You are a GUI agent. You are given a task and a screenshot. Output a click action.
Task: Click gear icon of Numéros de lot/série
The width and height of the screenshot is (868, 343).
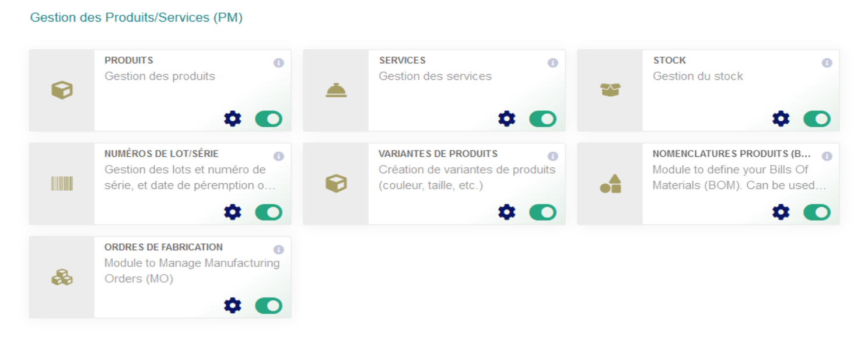[x=233, y=212]
